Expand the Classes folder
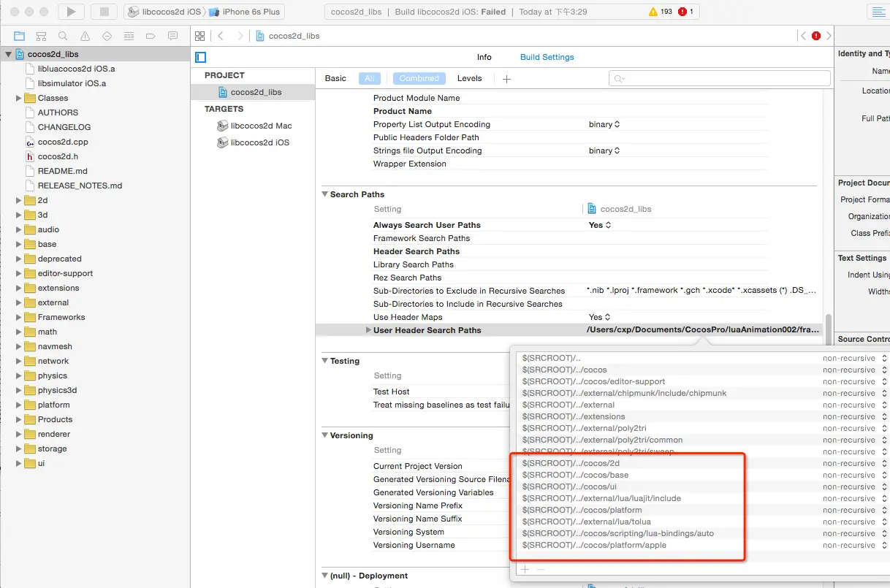Screen dimensions: 890x588 (x=19, y=98)
